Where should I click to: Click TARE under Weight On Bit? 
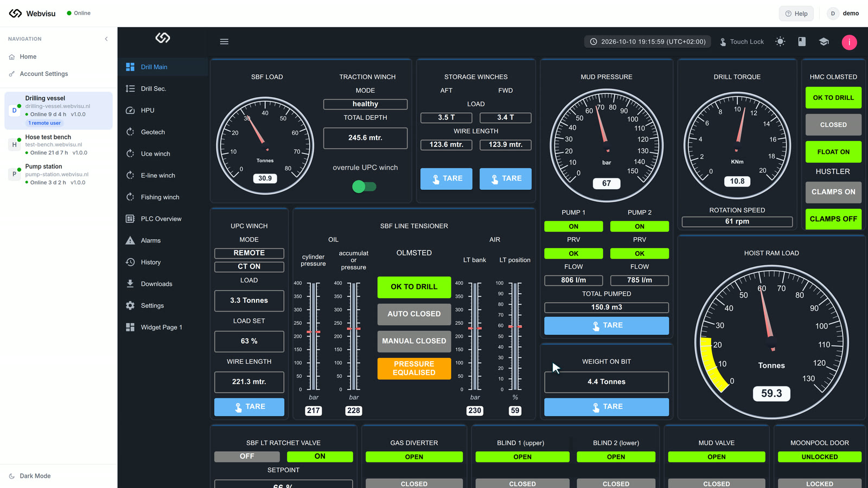(607, 407)
